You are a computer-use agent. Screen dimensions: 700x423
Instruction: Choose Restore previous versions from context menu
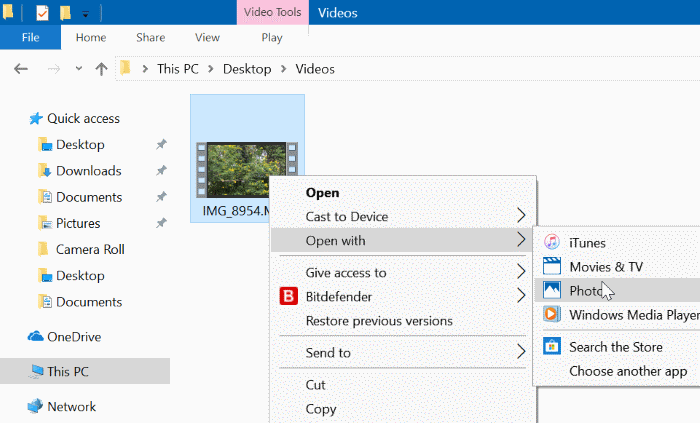(379, 321)
